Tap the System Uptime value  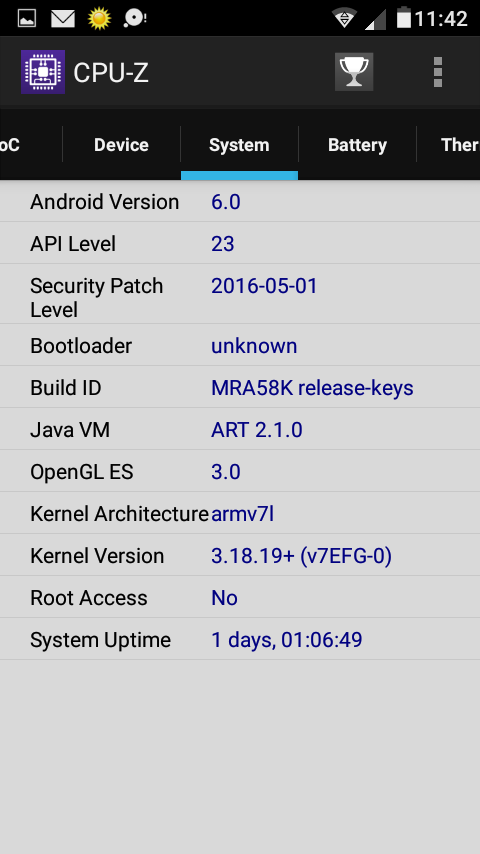(x=287, y=640)
